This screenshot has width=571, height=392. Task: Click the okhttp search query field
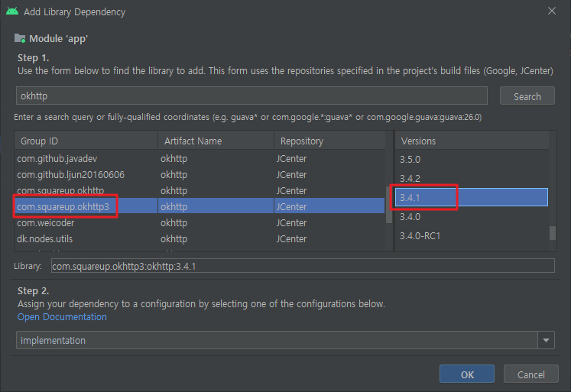[x=251, y=96]
